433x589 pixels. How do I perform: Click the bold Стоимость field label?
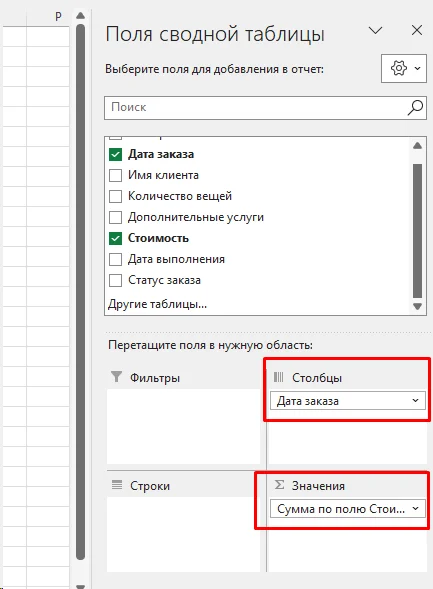158,238
